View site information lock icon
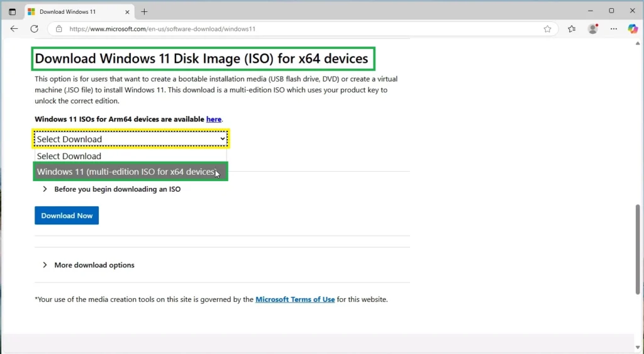Screen dimensions: 644x354 tap(59, 29)
